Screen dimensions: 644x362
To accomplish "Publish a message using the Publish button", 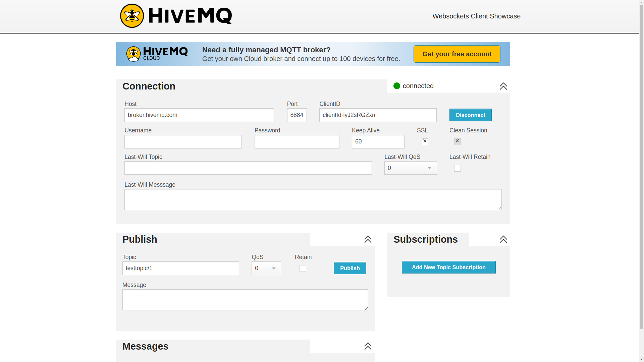I will (350, 268).
